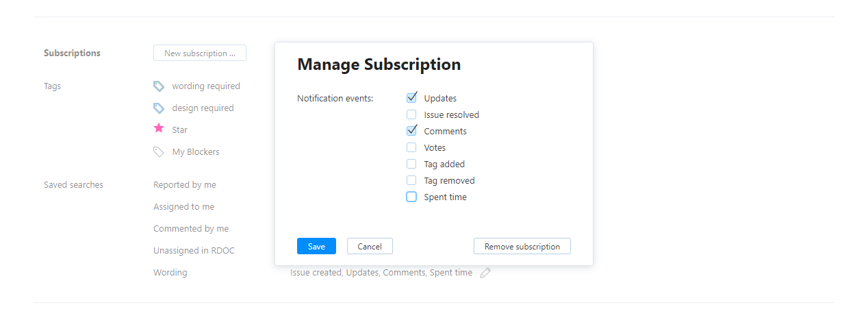Screen dimensions: 868x318
Task: Click the tag icon beside My Blockers
Action: click(x=159, y=152)
